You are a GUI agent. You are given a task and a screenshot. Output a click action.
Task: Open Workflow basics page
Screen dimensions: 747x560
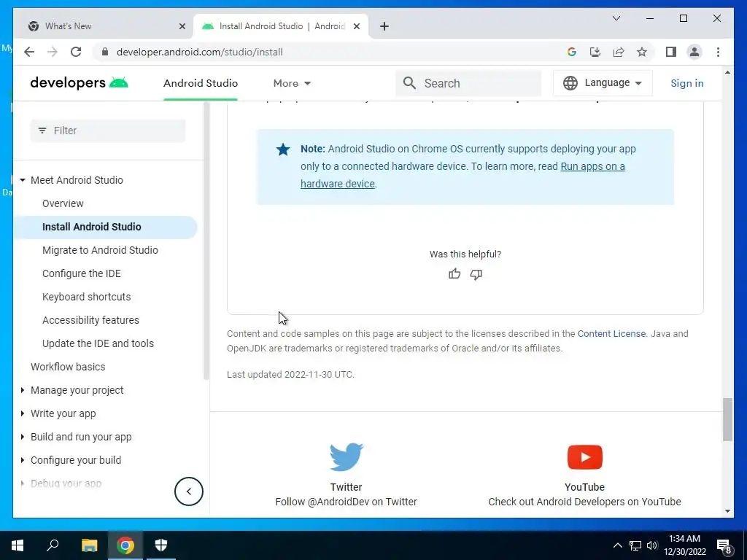tap(68, 367)
